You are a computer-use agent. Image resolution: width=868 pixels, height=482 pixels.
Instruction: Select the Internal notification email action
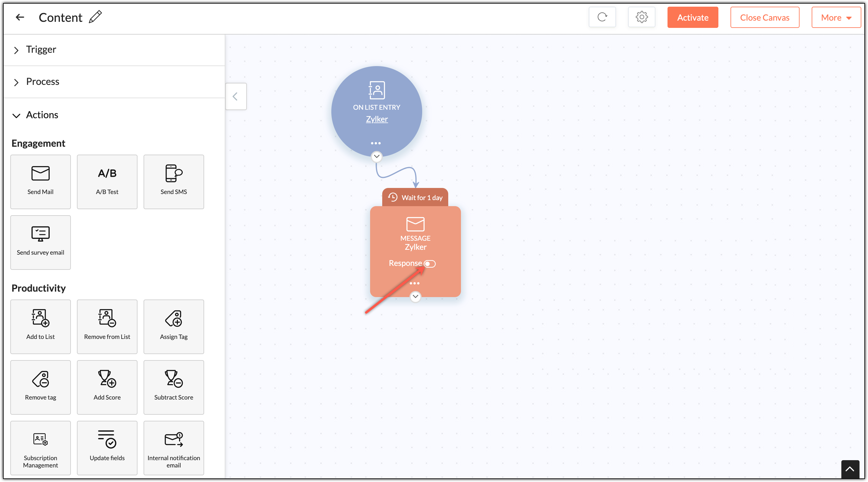click(174, 448)
